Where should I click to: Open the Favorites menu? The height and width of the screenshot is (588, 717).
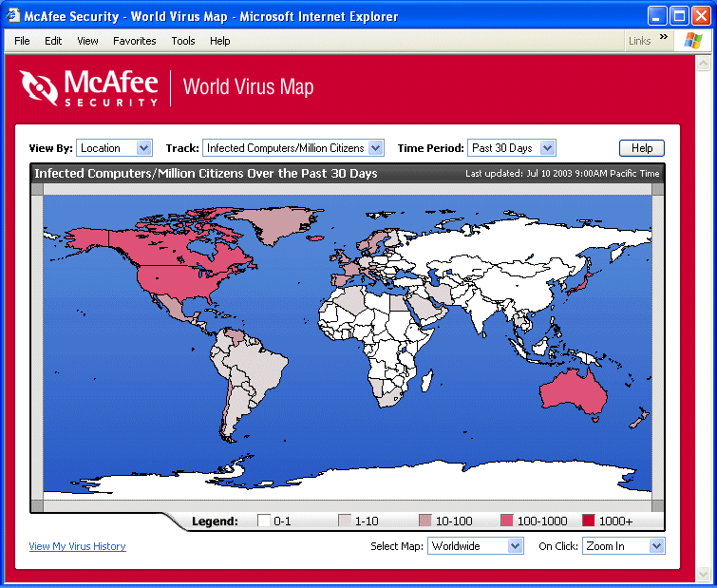pyautogui.click(x=135, y=41)
